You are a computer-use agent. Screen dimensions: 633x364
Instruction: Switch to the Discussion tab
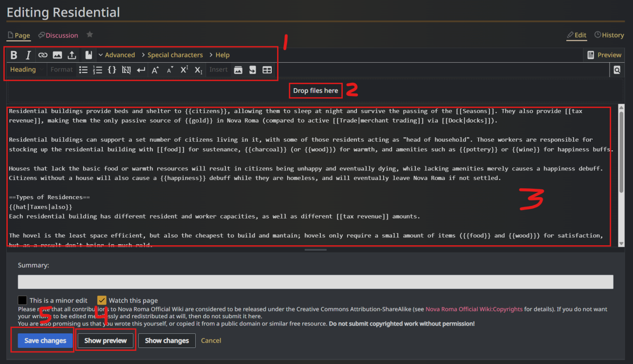(x=58, y=35)
